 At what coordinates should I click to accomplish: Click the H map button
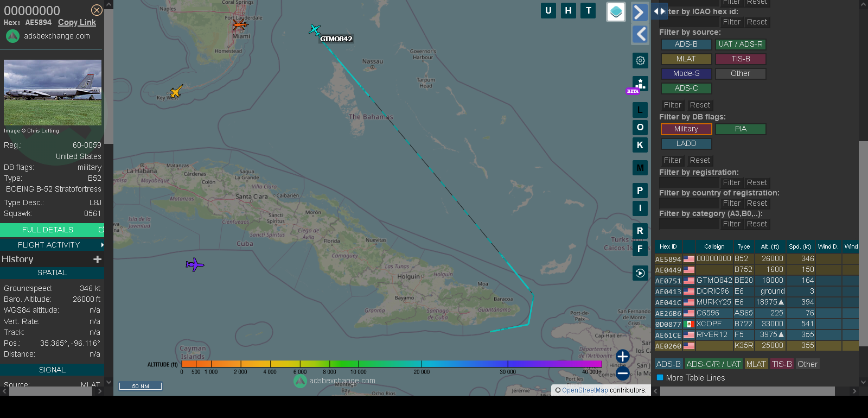(569, 10)
